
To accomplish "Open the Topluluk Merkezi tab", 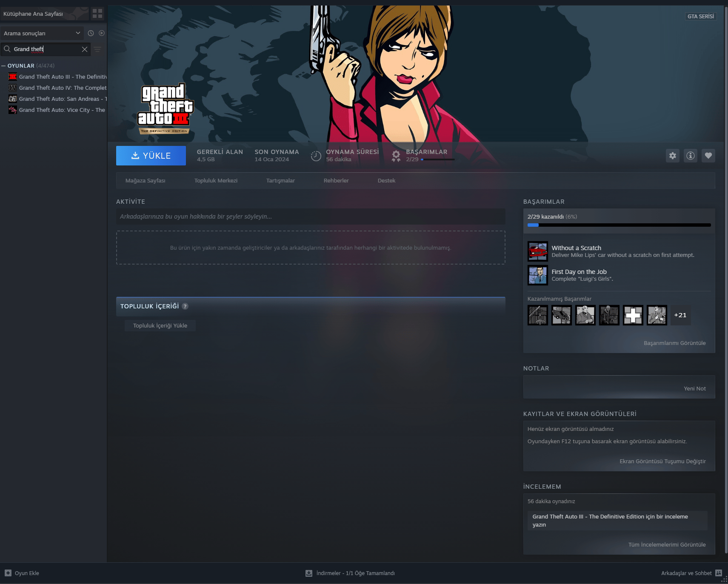I will (216, 181).
